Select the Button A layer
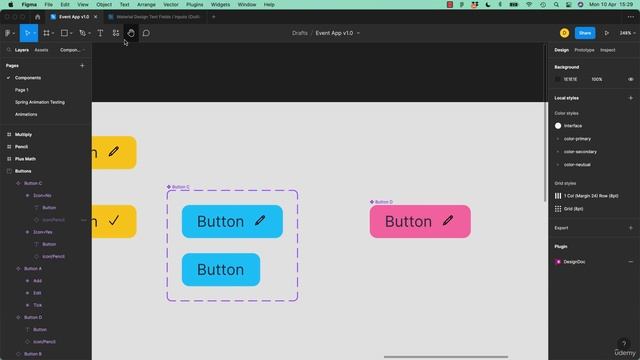This screenshot has height=360, width=640. pos(33,269)
